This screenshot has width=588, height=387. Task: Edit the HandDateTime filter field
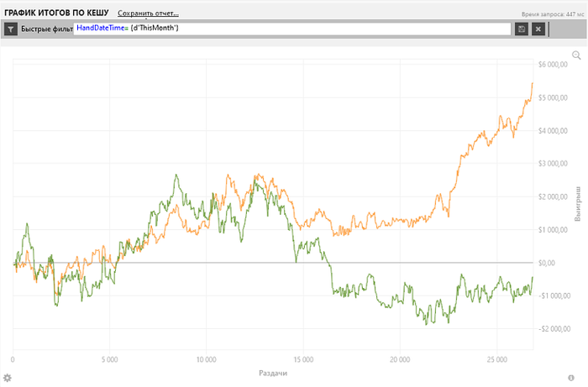pyautogui.click(x=292, y=29)
